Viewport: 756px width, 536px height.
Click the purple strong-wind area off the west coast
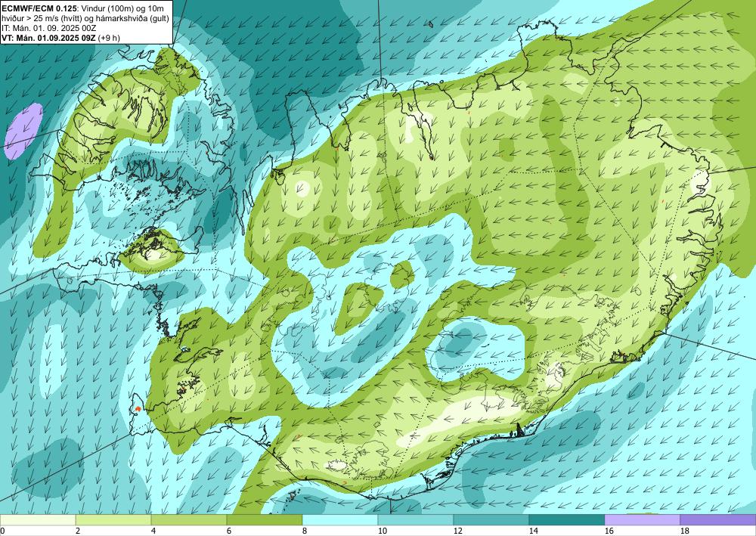tap(23, 131)
